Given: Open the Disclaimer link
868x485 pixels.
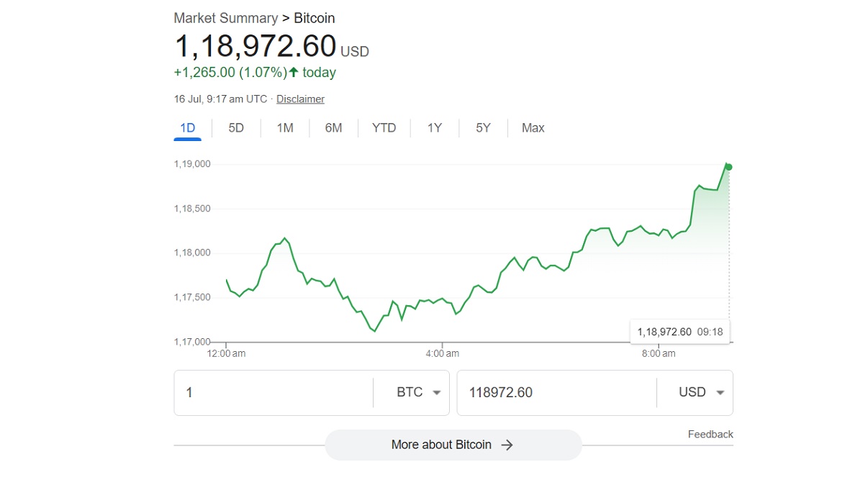Looking at the screenshot, I should point(300,99).
